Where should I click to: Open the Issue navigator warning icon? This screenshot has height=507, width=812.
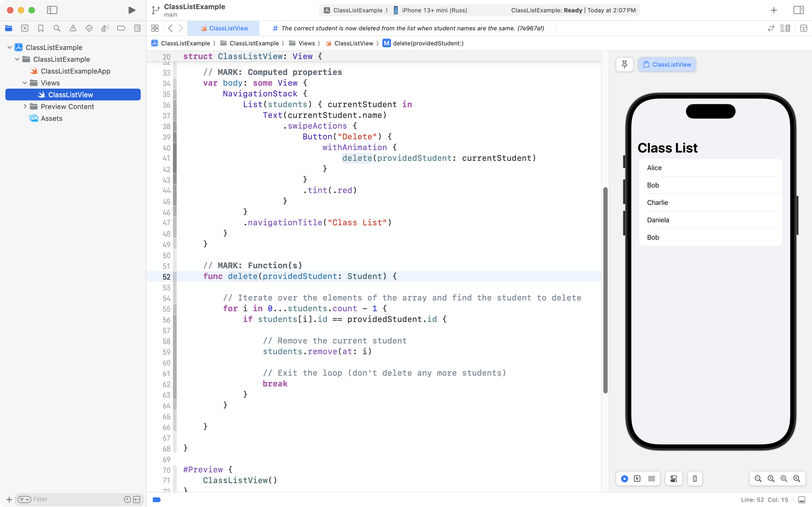click(73, 28)
